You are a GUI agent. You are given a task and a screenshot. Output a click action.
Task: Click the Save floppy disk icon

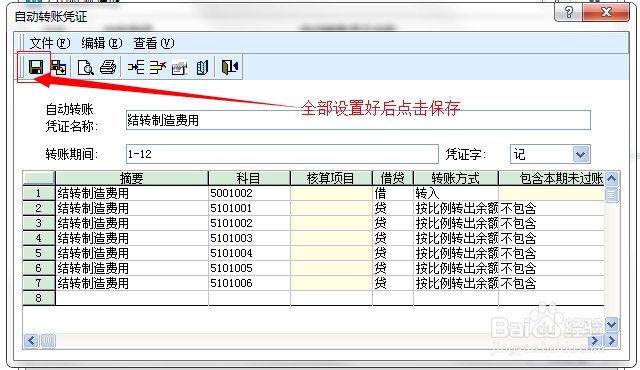(x=36, y=67)
